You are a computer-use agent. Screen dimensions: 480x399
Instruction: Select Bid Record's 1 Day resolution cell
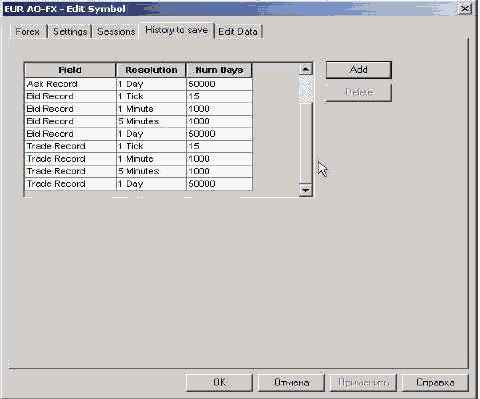pyautogui.click(x=151, y=134)
